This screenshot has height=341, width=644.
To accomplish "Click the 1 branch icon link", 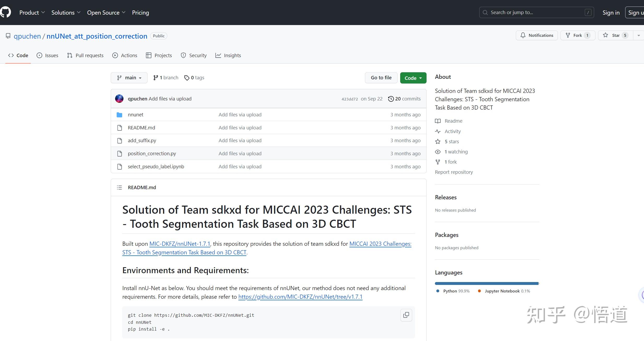I will point(156,78).
